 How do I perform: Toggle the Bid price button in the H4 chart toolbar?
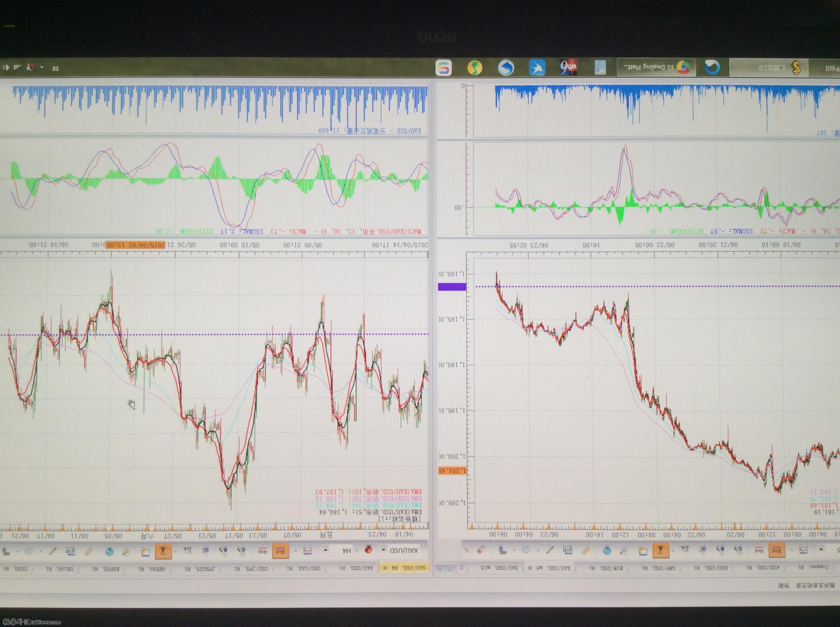tap(281, 551)
